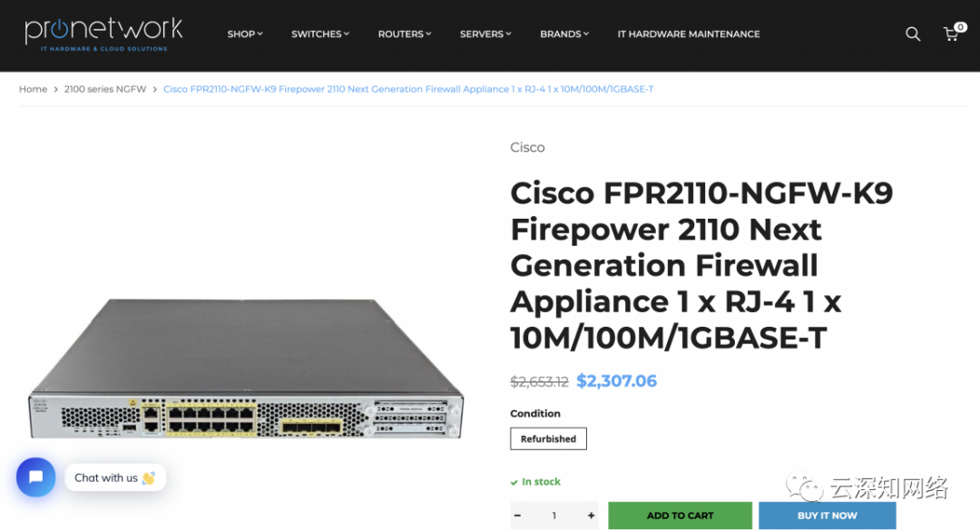Image resolution: width=980 pixels, height=531 pixels.
Task: Click the plus quantity button
Action: tap(591, 516)
